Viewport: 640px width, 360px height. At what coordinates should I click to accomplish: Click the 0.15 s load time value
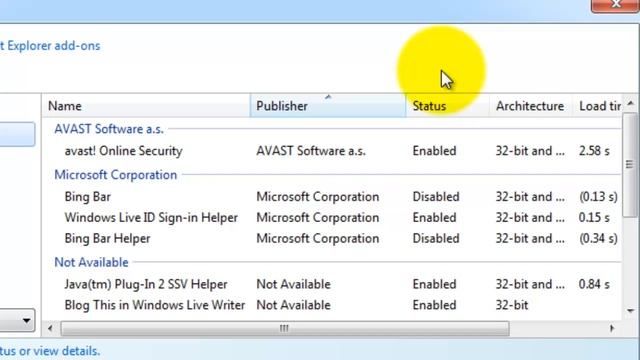(x=594, y=218)
